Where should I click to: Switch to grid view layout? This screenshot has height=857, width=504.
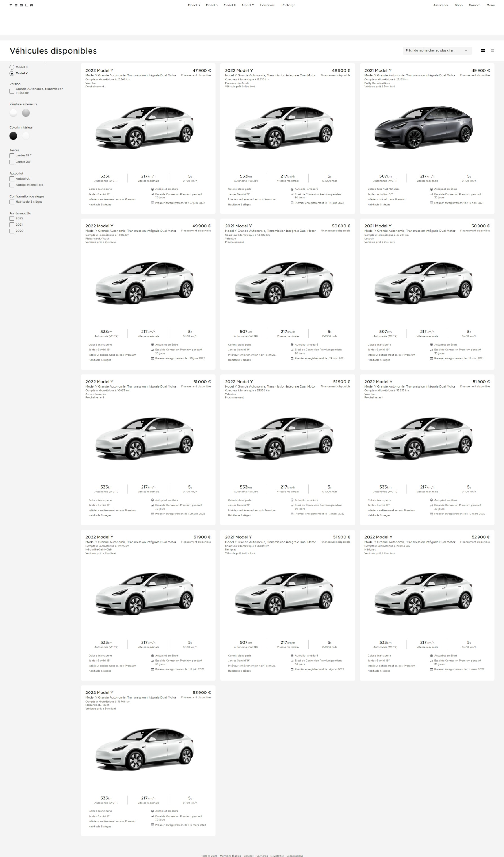[x=483, y=51]
